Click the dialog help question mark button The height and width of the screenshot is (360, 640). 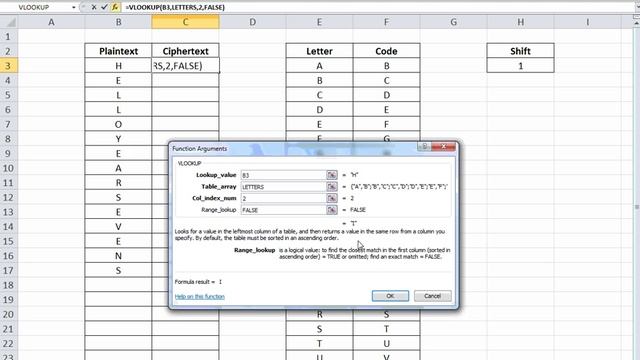pos(424,146)
